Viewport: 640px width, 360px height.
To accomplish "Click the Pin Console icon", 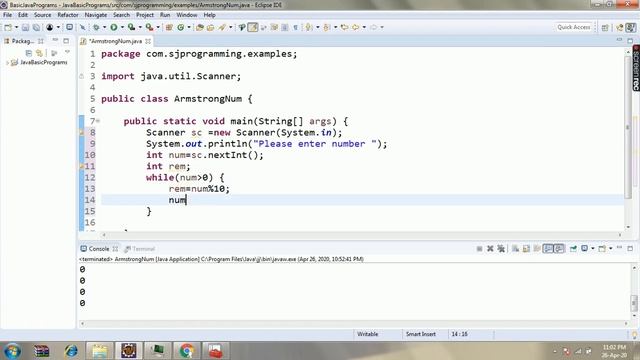I will [x=573, y=249].
